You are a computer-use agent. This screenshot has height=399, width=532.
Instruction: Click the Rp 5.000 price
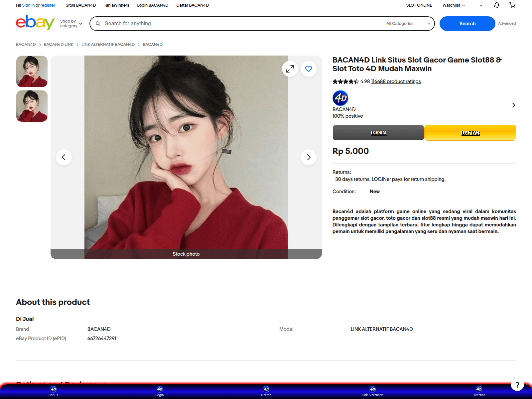pos(350,151)
